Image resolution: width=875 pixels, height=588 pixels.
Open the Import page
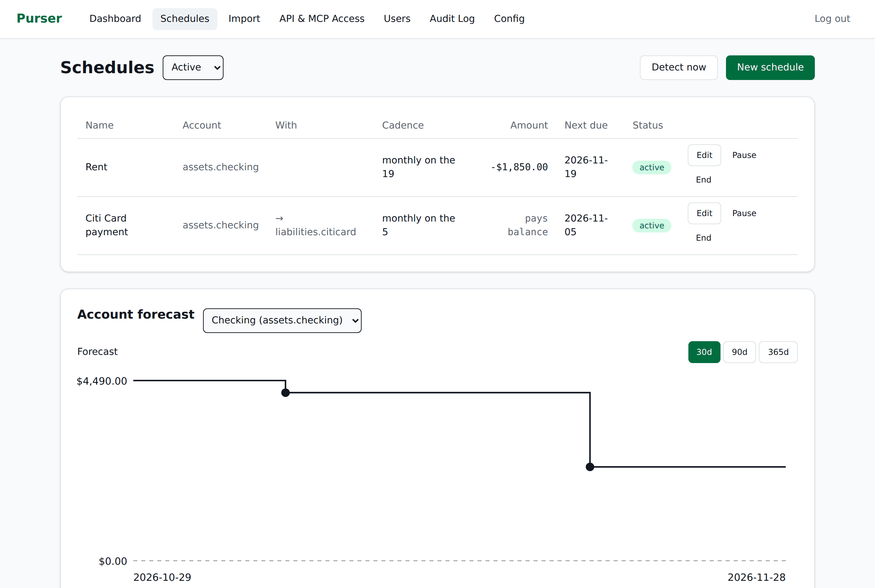click(x=244, y=19)
